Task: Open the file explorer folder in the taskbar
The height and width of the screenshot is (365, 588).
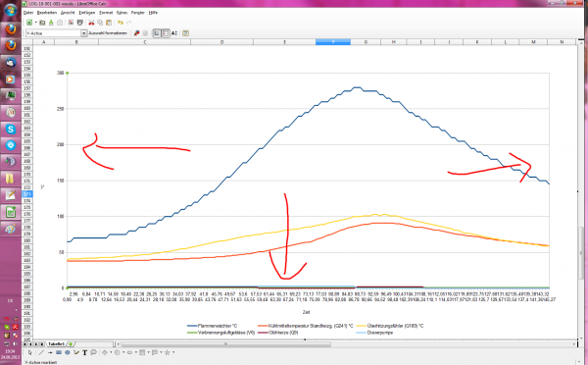Action: 11,178
